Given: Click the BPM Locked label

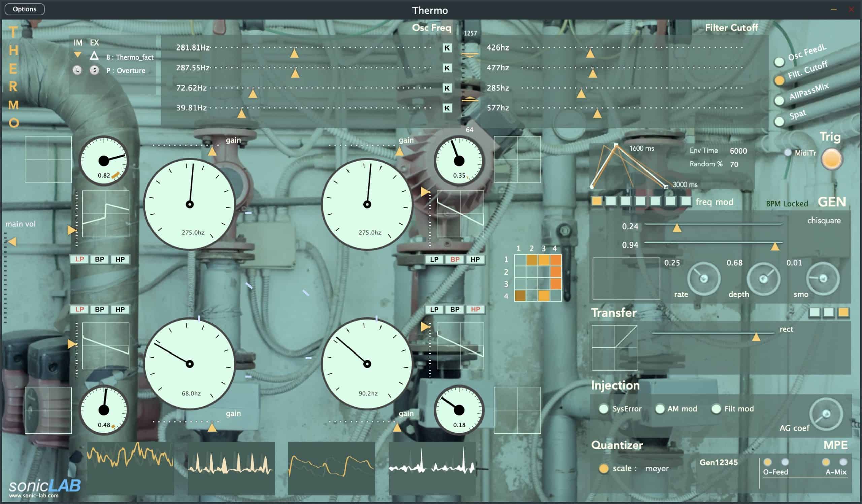Looking at the screenshot, I should (787, 204).
